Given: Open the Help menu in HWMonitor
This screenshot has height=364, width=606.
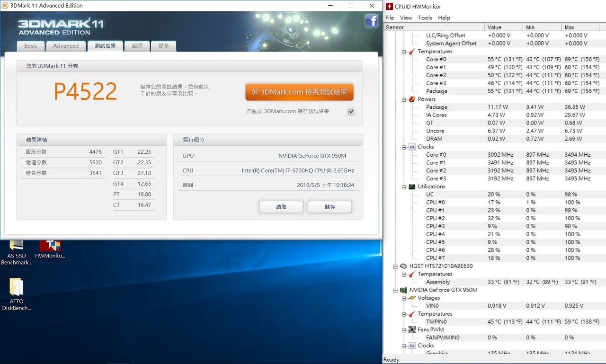Looking at the screenshot, I should pyautogui.click(x=444, y=18).
